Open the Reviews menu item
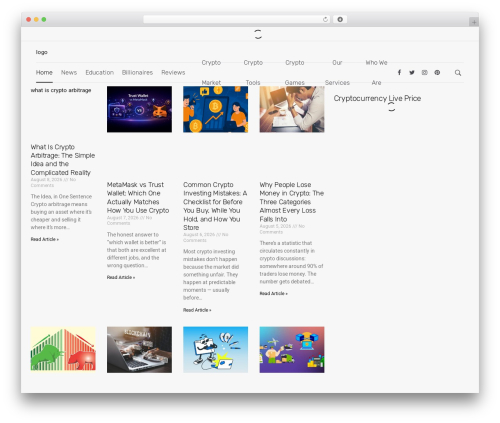 pos(173,72)
